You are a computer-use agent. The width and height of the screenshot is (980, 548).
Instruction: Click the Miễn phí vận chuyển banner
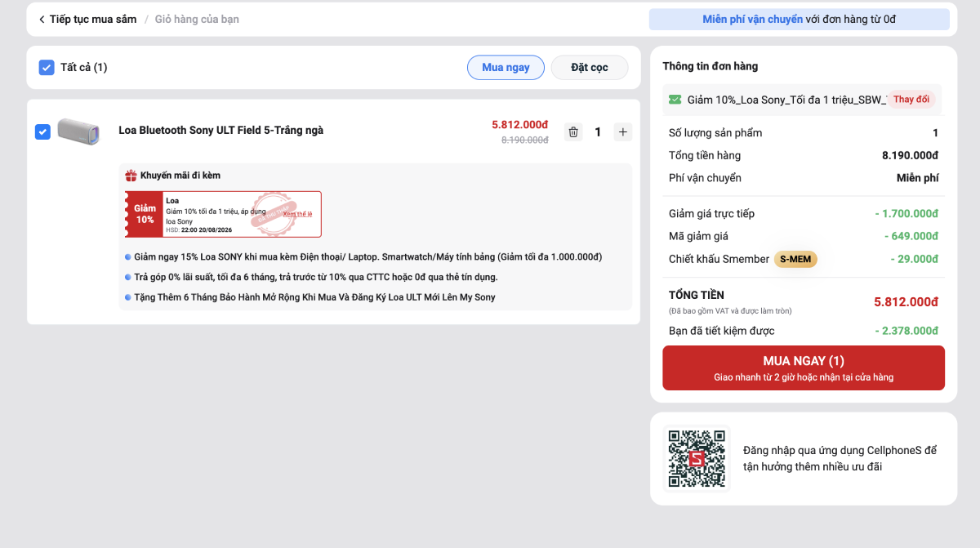point(800,19)
